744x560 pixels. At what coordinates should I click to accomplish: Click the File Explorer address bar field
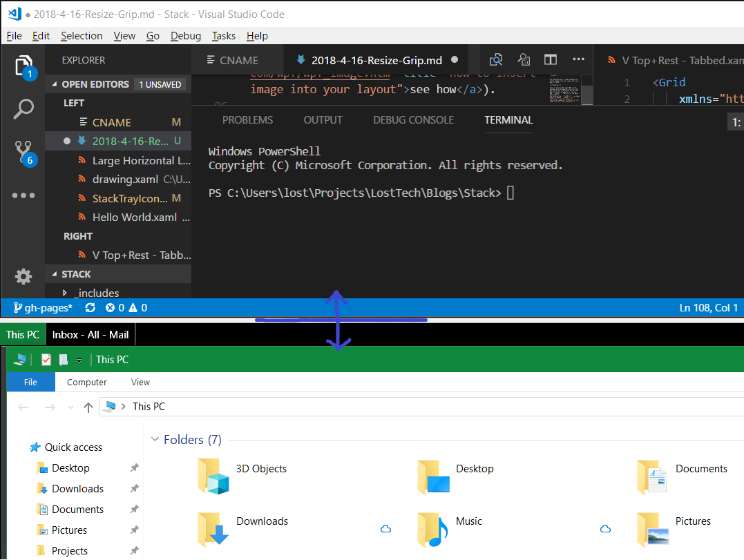(422, 407)
